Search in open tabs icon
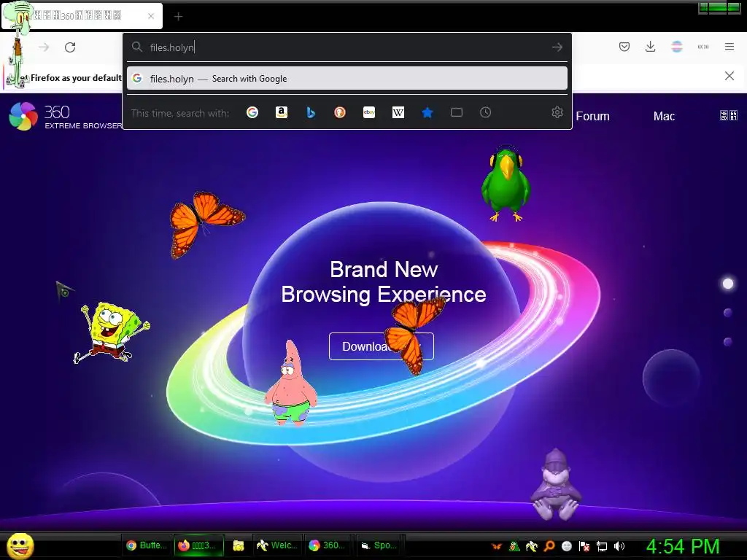The width and height of the screenshot is (747, 560). click(457, 112)
